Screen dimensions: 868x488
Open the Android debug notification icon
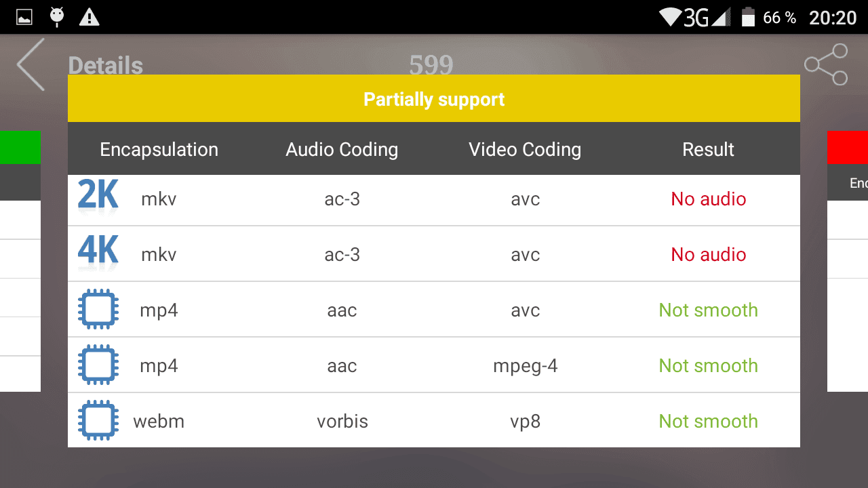(x=57, y=17)
